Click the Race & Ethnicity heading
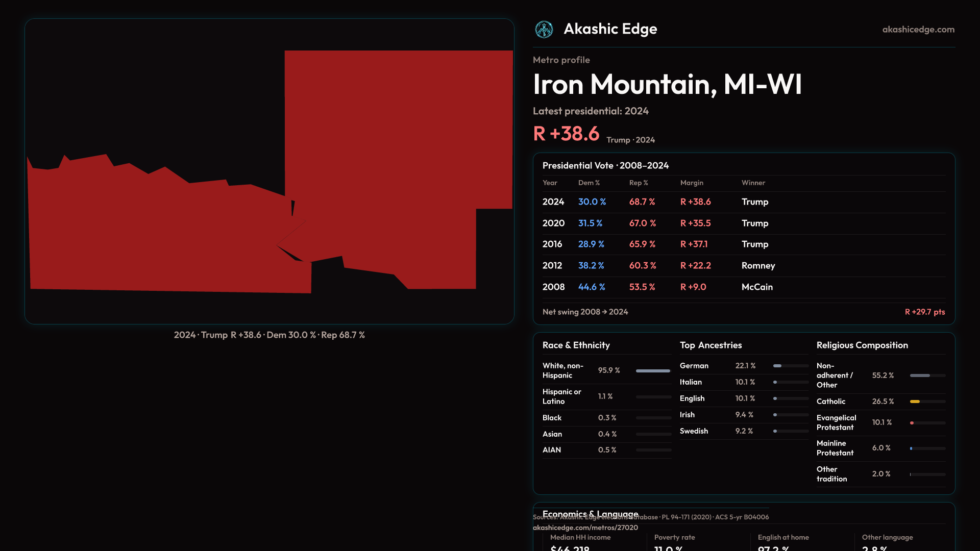The width and height of the screenshot is (980, 551). pyautogui.click(x=576, y=345)
